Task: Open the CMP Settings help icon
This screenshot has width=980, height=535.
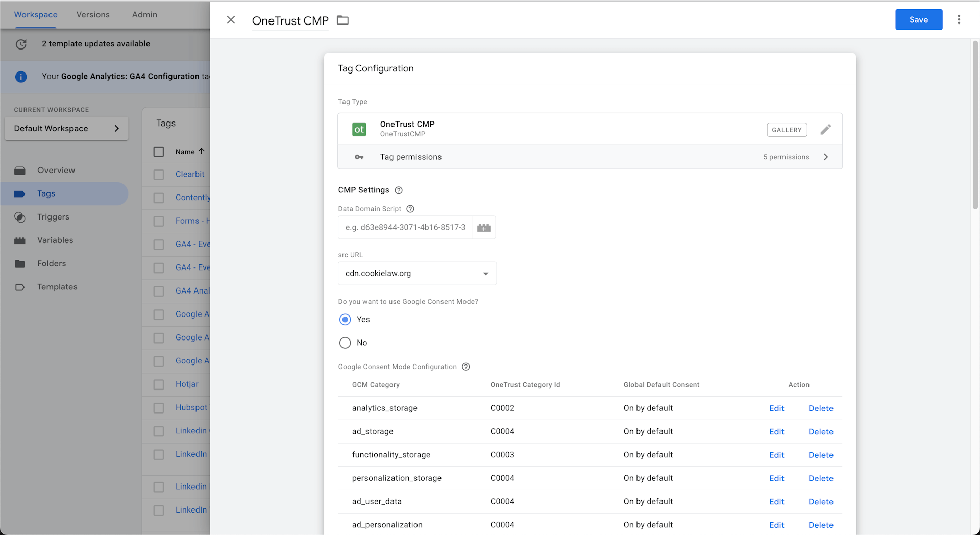Action: 399,190
